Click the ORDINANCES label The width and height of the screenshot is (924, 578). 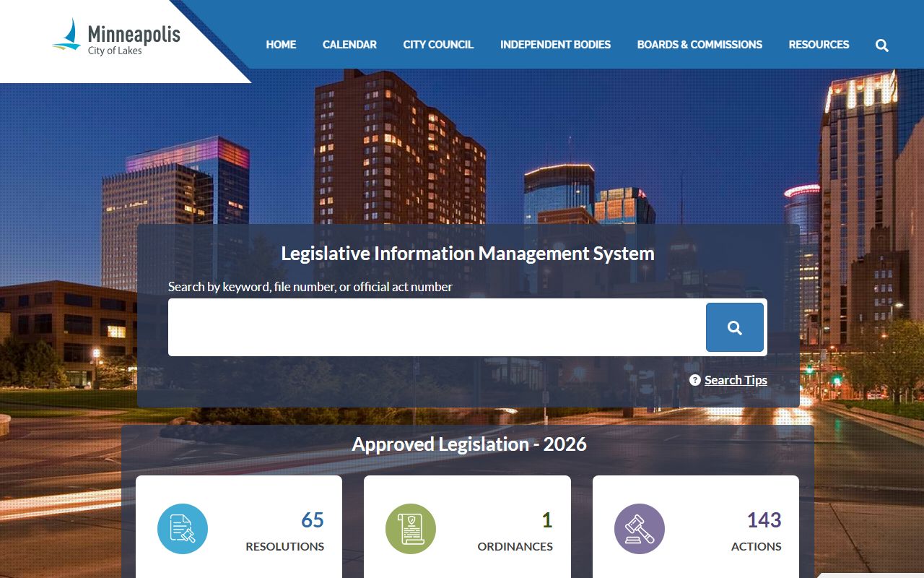click(515, 547)
